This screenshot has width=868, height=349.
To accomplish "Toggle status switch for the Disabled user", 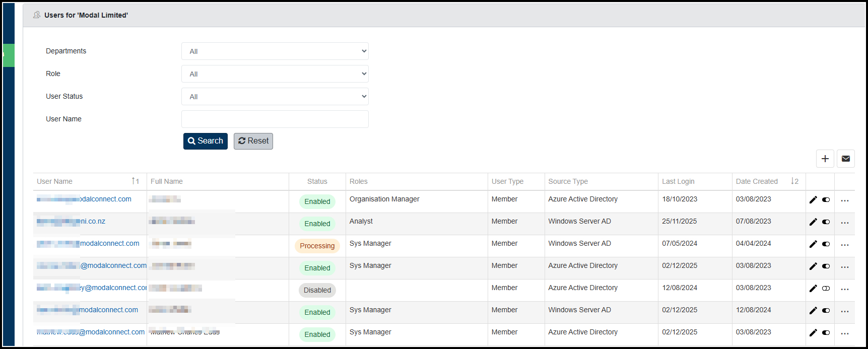I will coord(826,289).
